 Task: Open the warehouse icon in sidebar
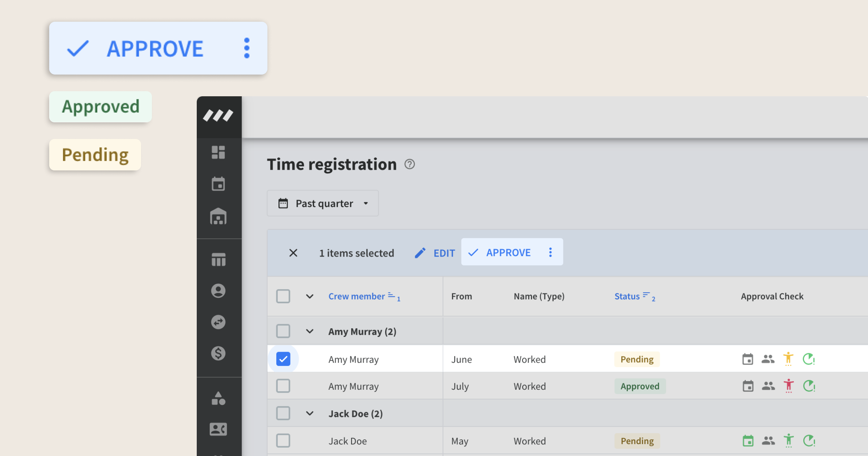click(x=218, y=216)
